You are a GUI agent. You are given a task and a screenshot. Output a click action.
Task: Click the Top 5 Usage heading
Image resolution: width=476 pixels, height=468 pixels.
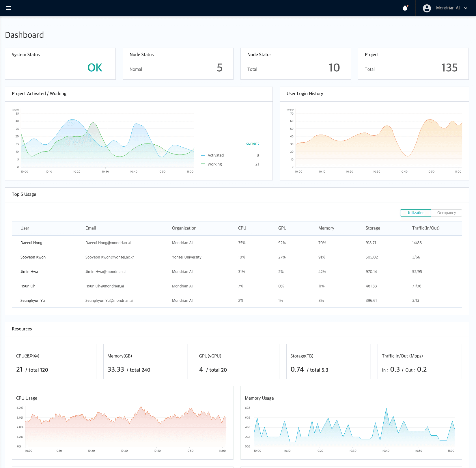[x=24, y=194]
